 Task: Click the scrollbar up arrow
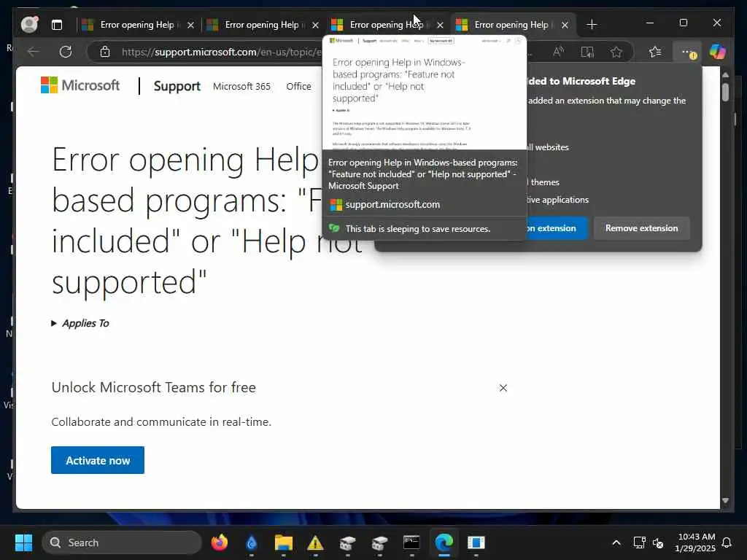click(725, 75)
